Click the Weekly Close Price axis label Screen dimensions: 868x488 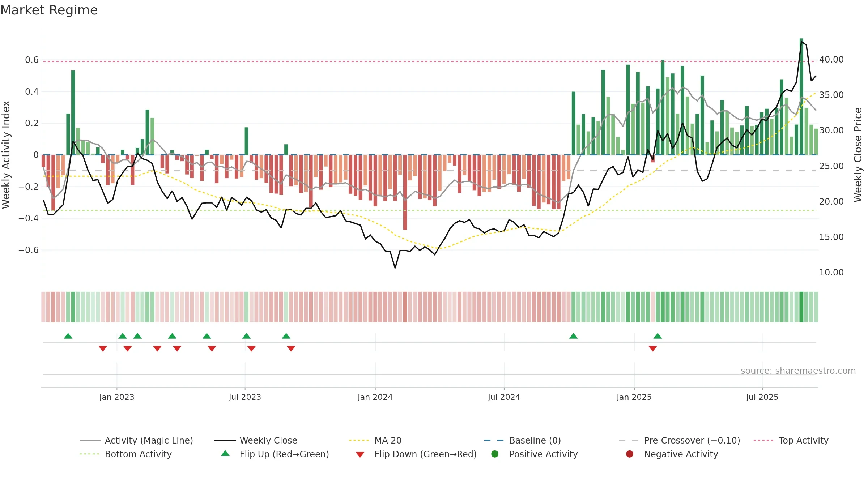(x=858, y=155)
